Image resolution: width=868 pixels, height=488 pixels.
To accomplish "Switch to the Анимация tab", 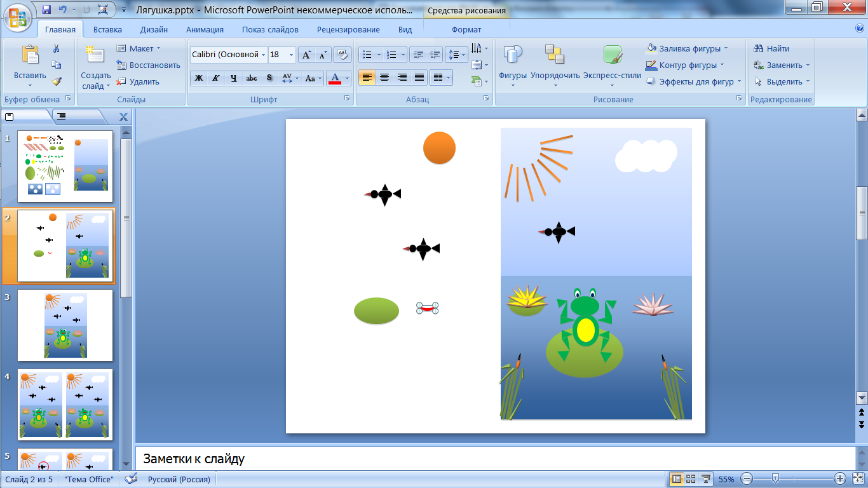I will click(x=205, y=29).
